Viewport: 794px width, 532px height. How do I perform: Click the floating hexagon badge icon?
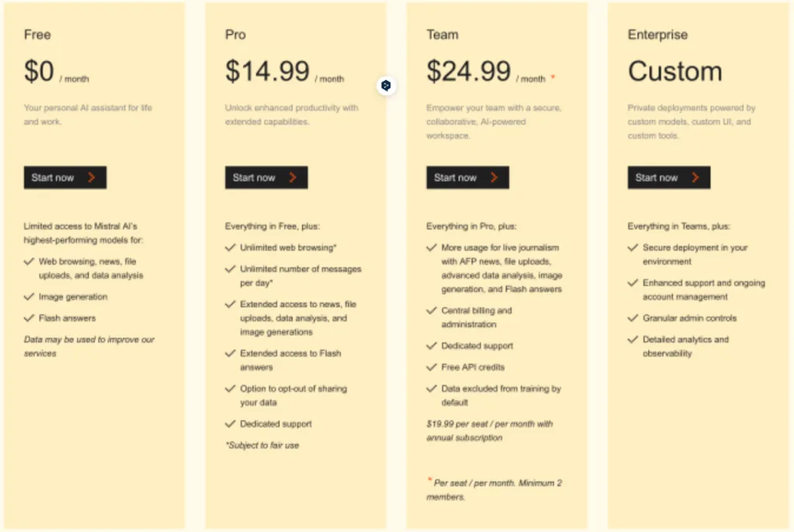pos(386,85)
